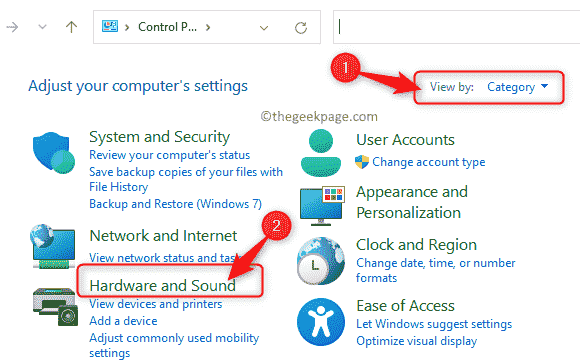580x362 pixels.
Task: Open the View by Category dropdown
Action: pyautogui.click(x=517, y=87)
